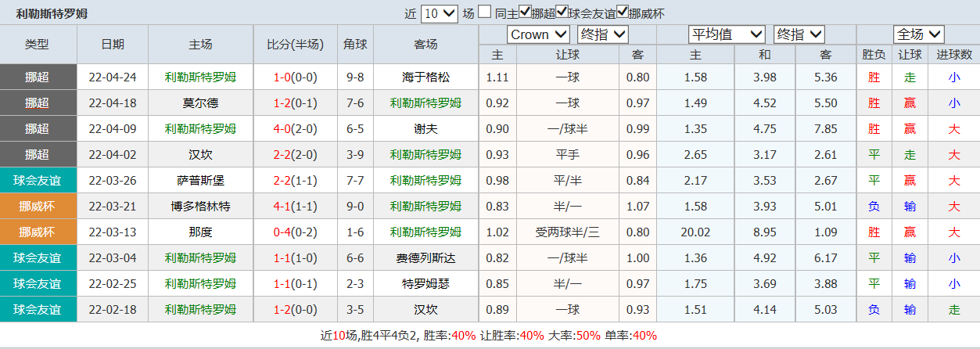Click the score 2-2(2-0)

coord(295,154)
